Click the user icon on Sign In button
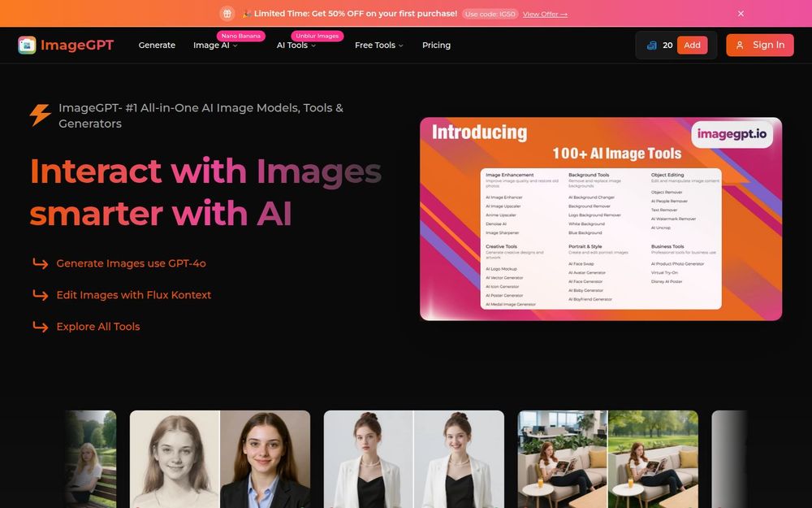This screenshot has width=812, height=508. click(738, 45)
